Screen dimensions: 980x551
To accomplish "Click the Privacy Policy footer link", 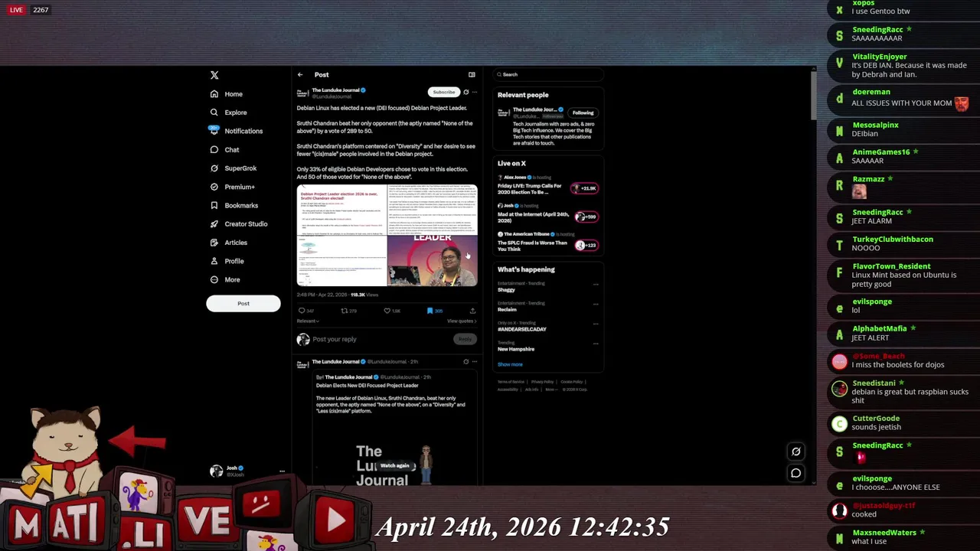I will pos(542,382).
